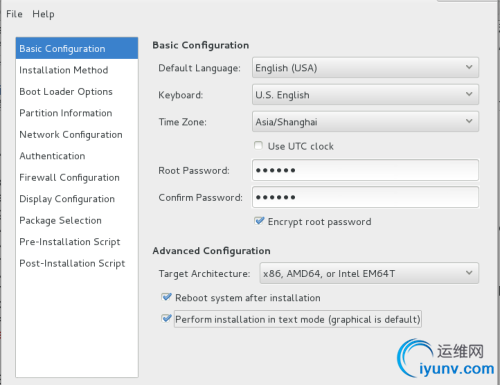Open the Help menu
This screenshot has height=385, width=500.
pos(43,14)
